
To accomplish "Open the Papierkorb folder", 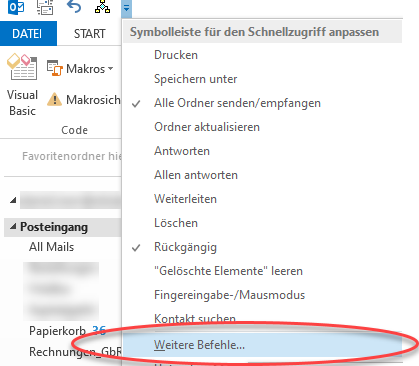I will [57, 331].
